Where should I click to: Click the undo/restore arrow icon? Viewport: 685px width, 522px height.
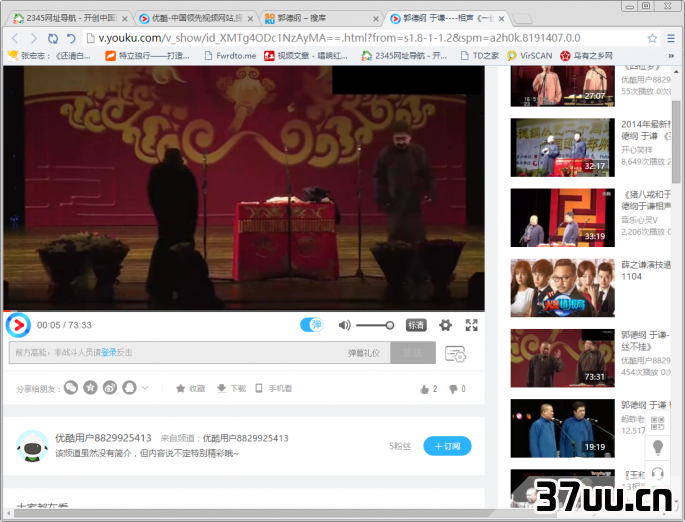pos(71,38)
